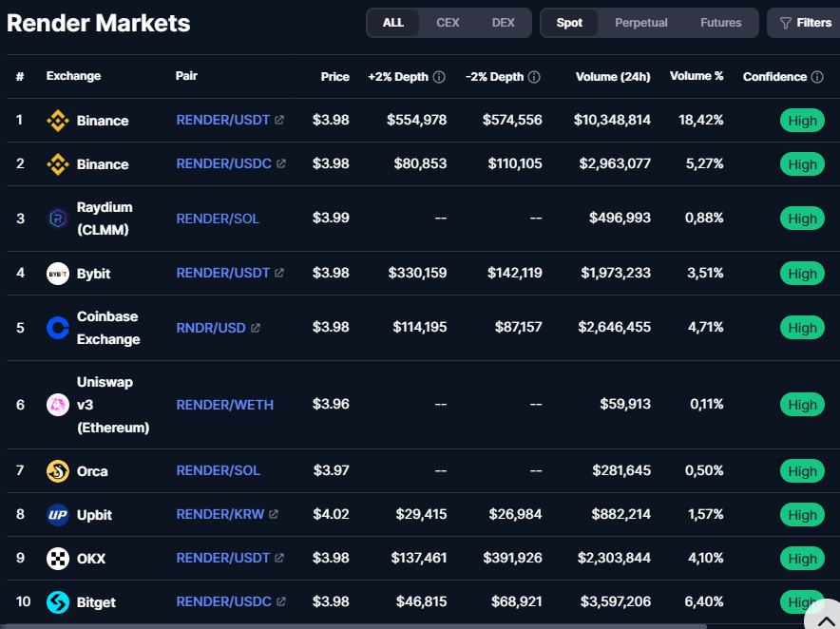Click the Raydium (CLMM) exchange name
Image resolution: width=840 pixels, height=629 pixels.
[x=105, y=219]
